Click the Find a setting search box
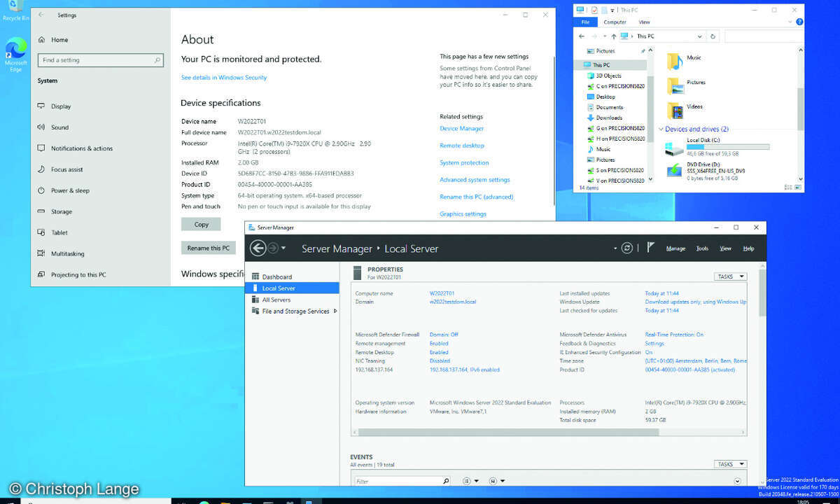This screenshot has width=840, height=504. tap(100, 60)
